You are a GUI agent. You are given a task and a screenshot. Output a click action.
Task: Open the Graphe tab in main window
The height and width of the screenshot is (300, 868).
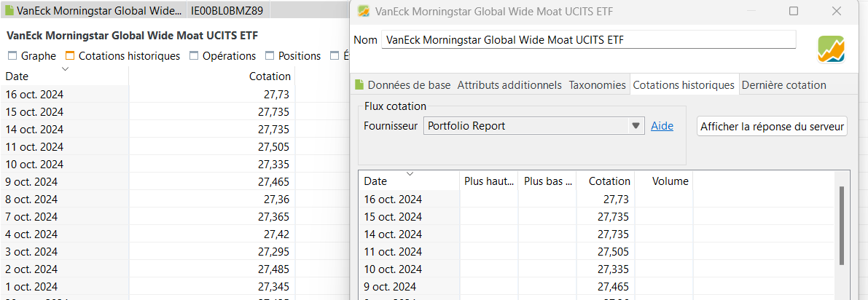[x=32, y=56]
